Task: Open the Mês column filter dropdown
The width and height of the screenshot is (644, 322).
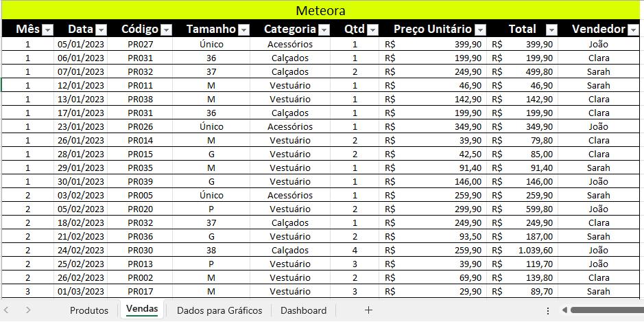Action: click(x=48, y=30)
